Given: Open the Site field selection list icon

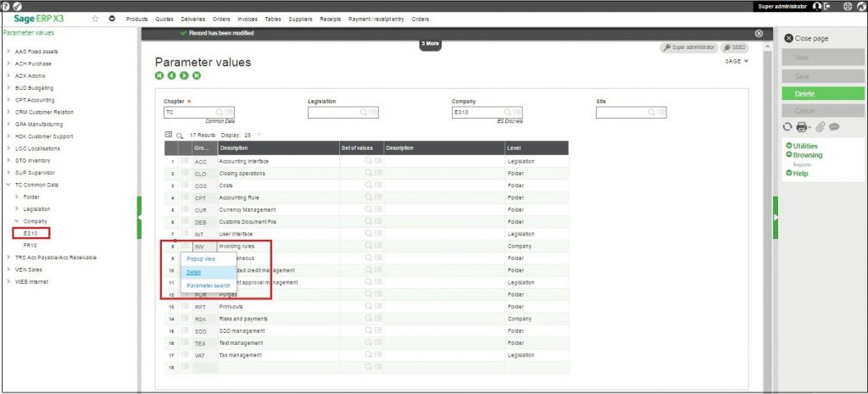Looking at the screenshot, I should pos(661,113).
